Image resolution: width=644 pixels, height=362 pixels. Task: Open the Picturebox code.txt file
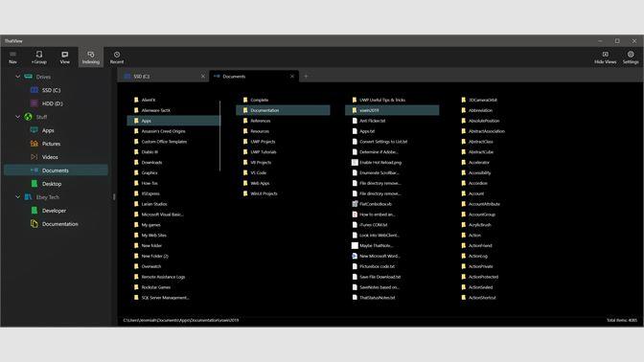pos(392,266)
